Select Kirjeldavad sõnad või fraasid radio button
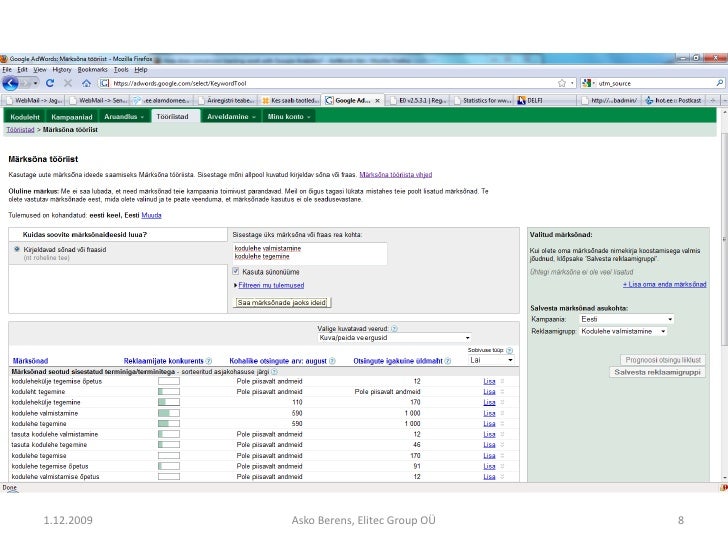The height and width of the screenshot is (546, 728). [x=15, y=251]
